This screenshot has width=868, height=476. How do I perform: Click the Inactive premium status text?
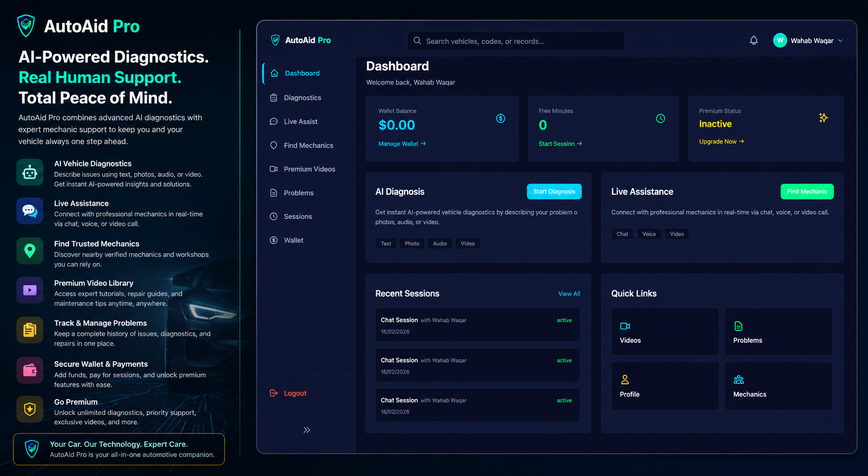coord(715,124)
